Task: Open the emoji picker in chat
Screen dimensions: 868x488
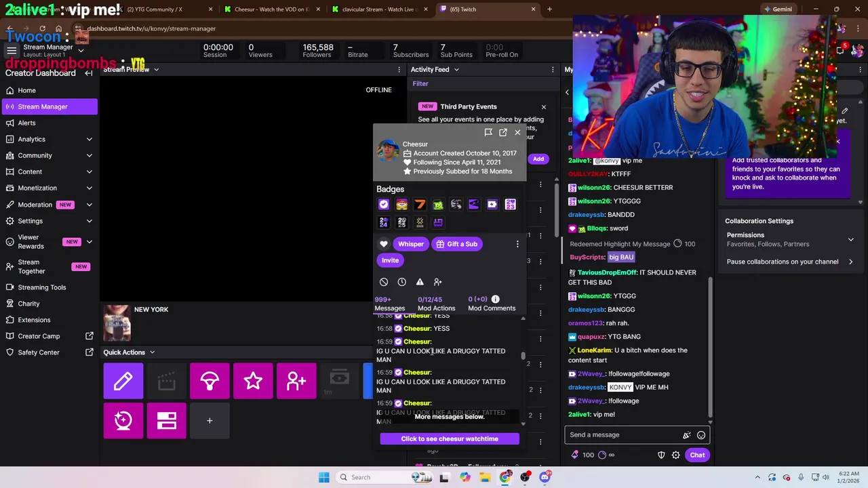Action: pos(701,435)
